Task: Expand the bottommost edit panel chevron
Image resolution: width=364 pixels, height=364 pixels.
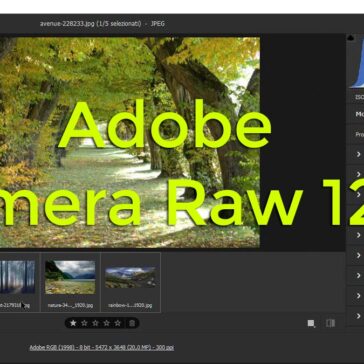Action: point(358,316)
